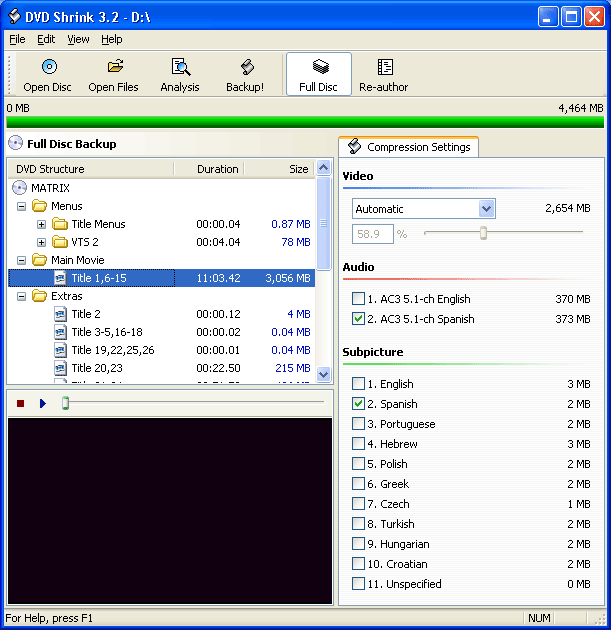This screenshot has height=630, width=611.
Task: Click the Title 20,23 film icon
Action: pyautogui.click(x=60, y=368)
